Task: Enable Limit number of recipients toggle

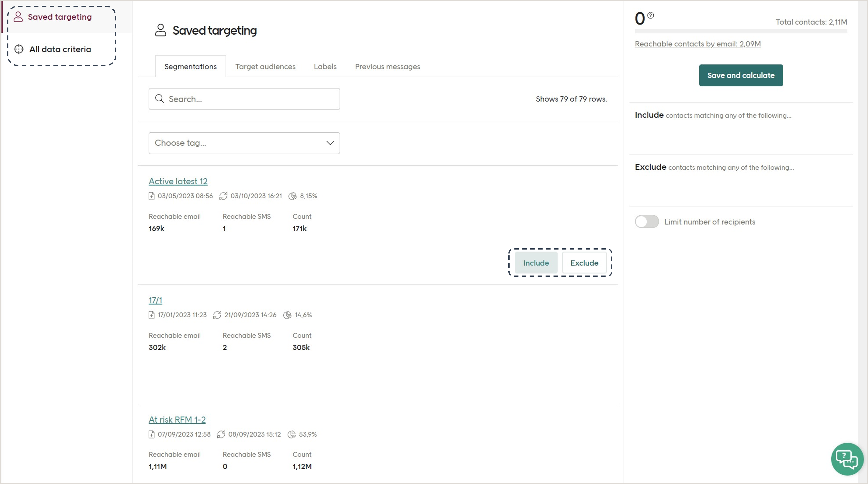Action: (x=647, y=222)
